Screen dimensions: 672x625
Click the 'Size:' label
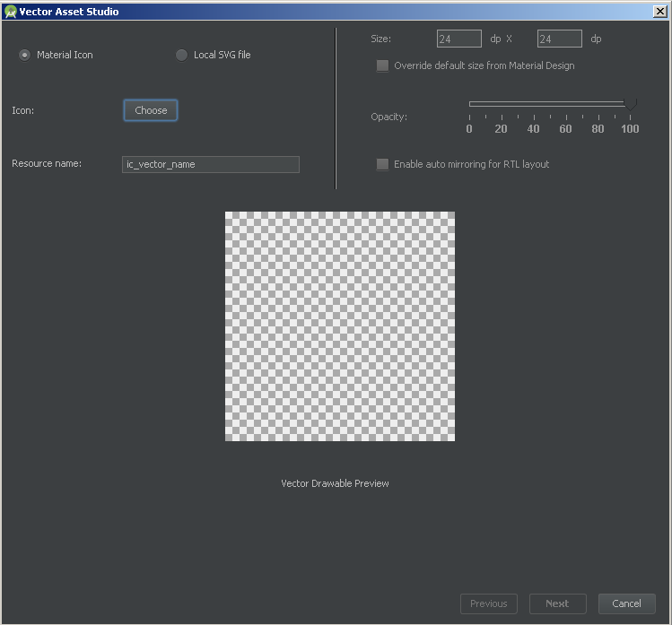tap(380, 39)
